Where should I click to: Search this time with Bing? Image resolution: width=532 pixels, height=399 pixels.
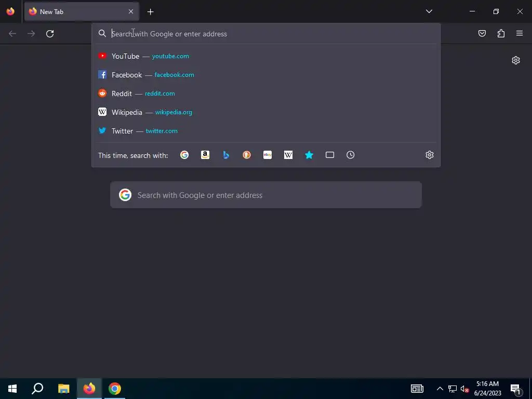pyautogui.click(x=226, y=155)
